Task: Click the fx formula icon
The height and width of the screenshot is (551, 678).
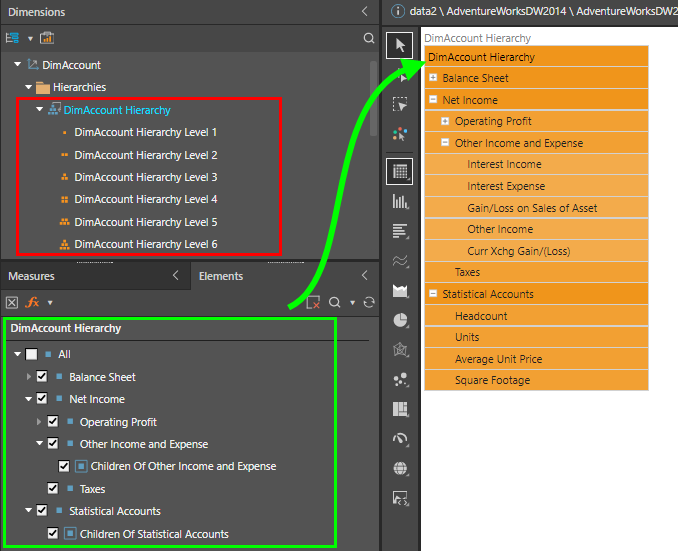Action: [32, 302]
